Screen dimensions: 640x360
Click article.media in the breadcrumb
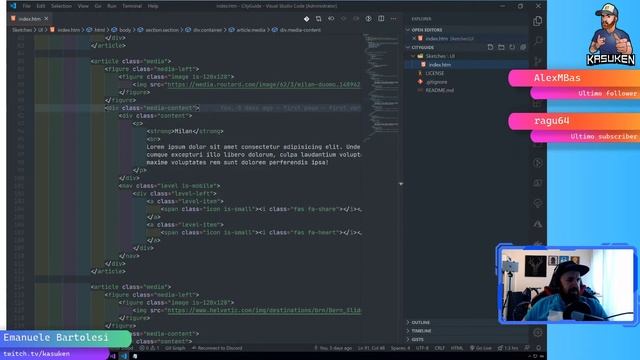click(x=251, y=30)
